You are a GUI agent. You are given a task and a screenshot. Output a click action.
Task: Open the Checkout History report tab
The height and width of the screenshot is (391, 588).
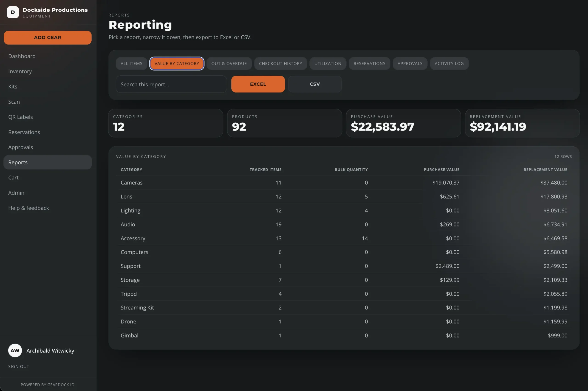coord(280,64)
